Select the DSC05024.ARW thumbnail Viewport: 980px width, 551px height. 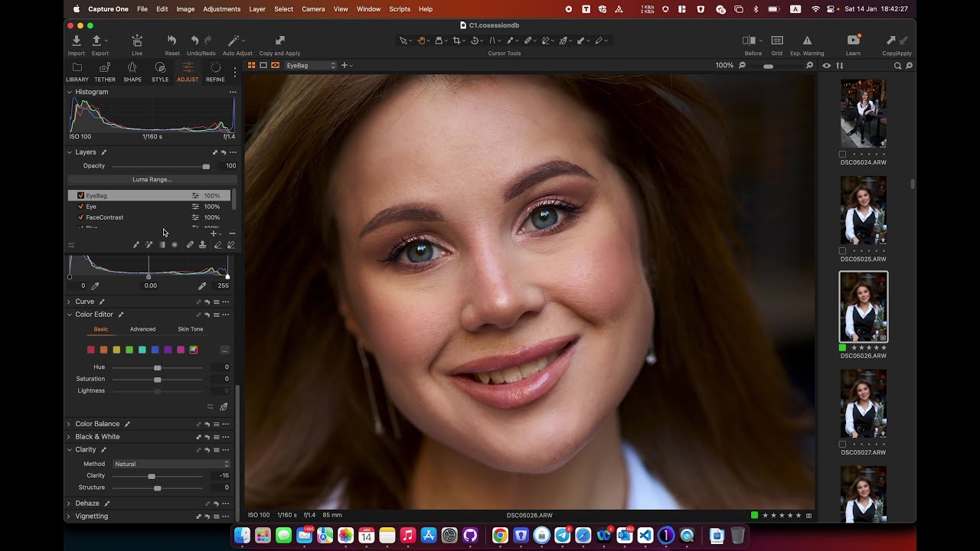click(864, 113)
